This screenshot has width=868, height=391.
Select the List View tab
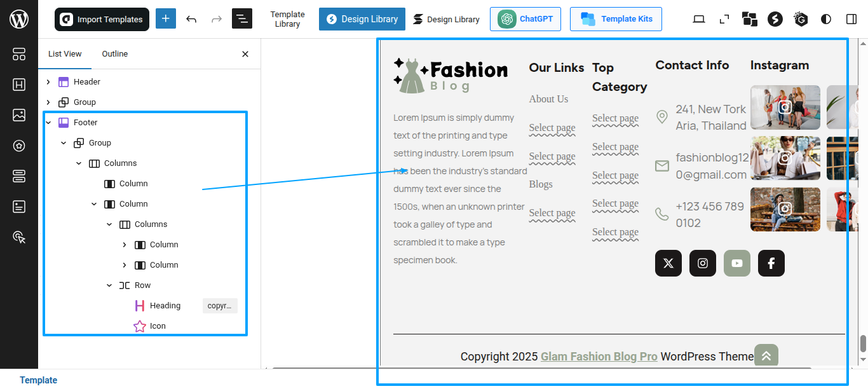[65, 54]
